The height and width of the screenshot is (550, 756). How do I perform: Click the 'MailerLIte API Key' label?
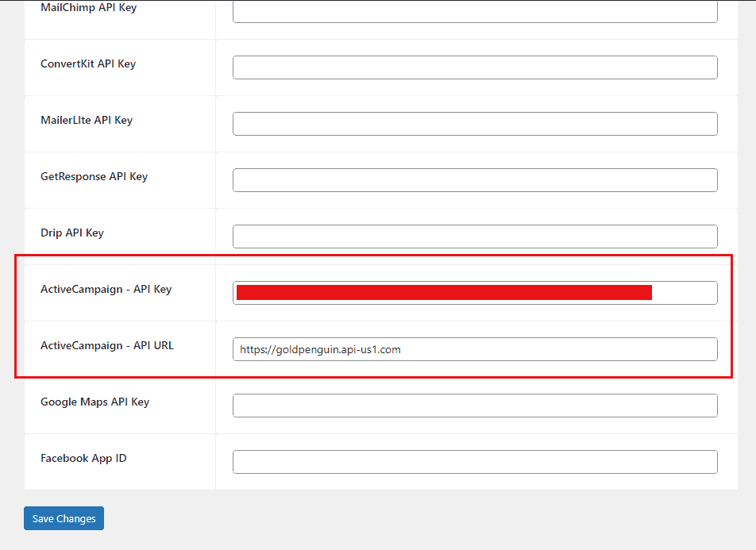[x=87, y=120]
